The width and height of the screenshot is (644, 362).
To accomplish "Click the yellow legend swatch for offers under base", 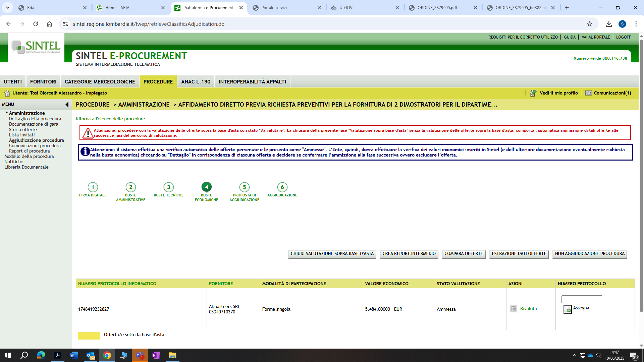I will click(89, 336).
